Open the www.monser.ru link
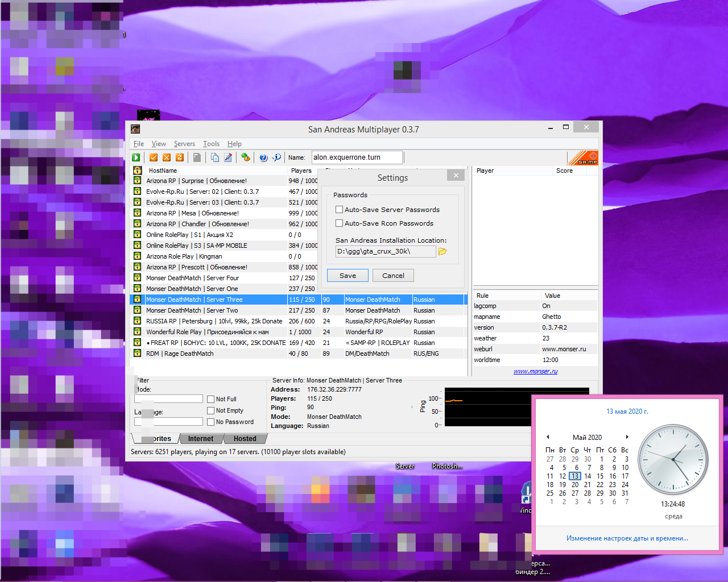The height and width of the screenshot is (582, 728). point(535,372)
